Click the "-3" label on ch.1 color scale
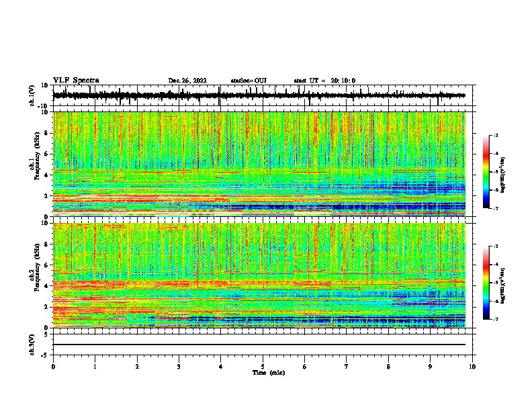The height and width of the screenshot is (411, 532). click(x=496, y=135)
